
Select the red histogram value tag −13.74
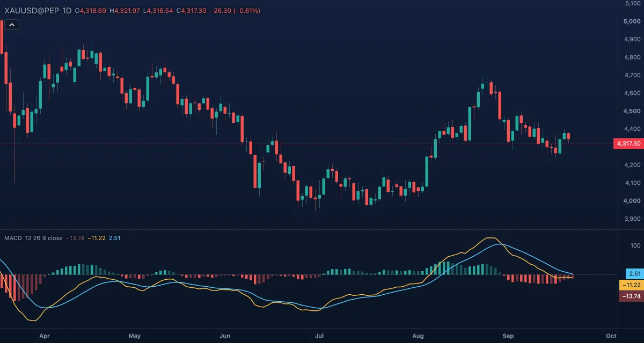tap(631, 296)
